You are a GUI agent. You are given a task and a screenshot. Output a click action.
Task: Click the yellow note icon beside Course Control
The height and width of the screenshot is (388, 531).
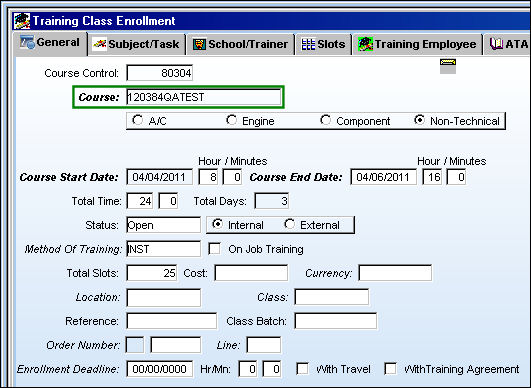(x=448, y=66)
